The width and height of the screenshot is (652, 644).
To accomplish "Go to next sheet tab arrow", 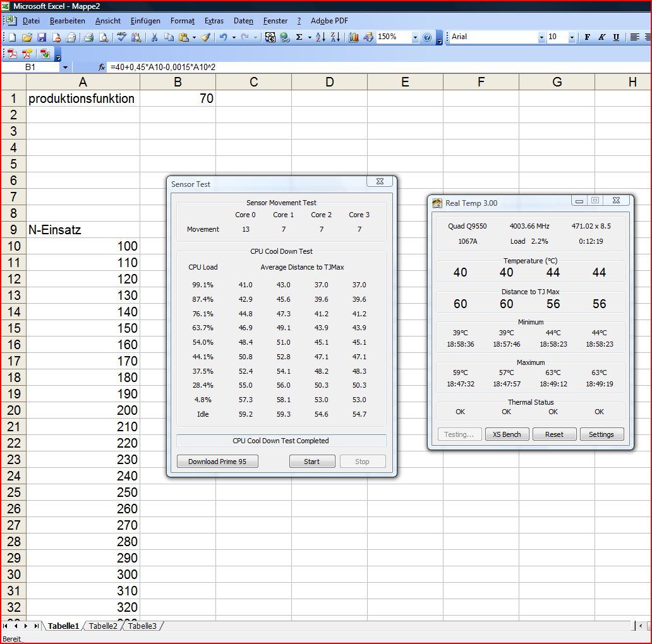I will tap(26, 626).
